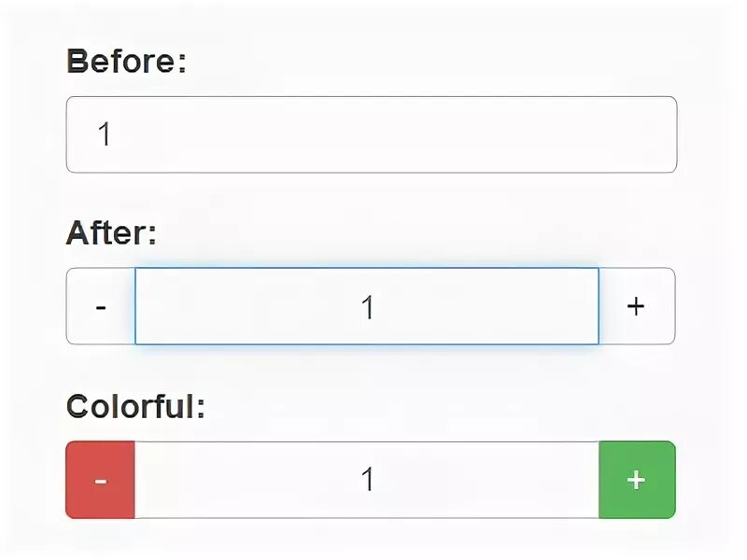This screenshot has width=747, height=560.
Task: Focus the Before number input field
Action: click(x=371, y=134)
